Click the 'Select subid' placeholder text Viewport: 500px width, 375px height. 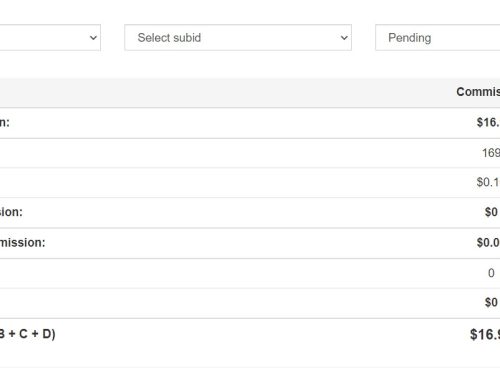pyautogui.click(x=169, y=38)
